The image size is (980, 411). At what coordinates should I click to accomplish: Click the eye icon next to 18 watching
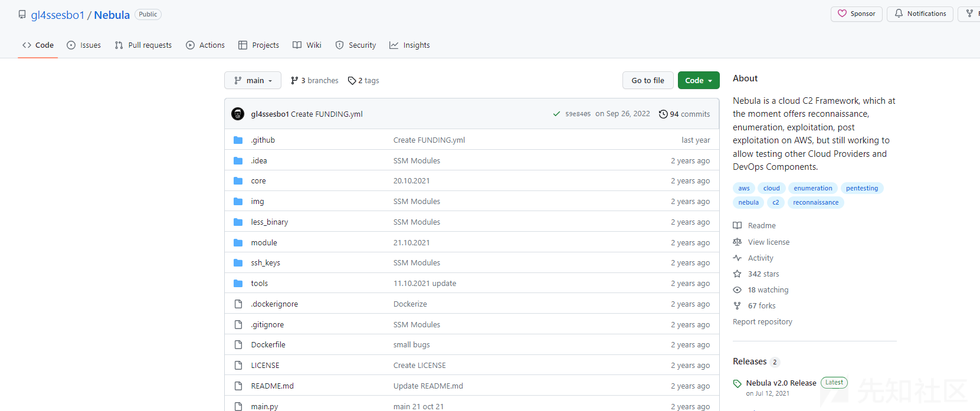pos(738,290)
